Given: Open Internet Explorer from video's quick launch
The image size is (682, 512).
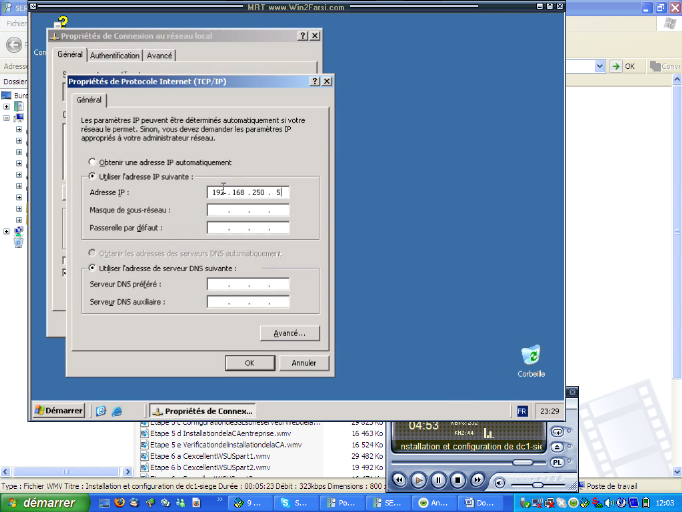Looking at the screenshot, I should (117, 411).
